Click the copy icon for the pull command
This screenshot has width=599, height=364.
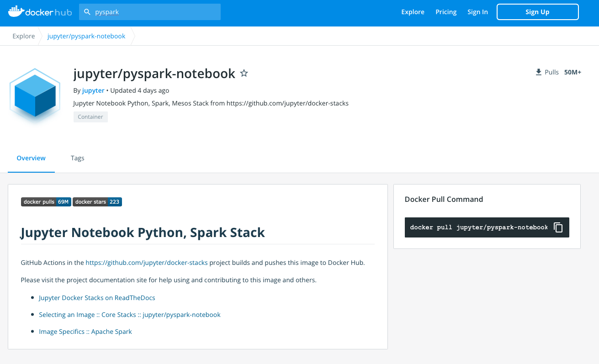coord(558,227)
